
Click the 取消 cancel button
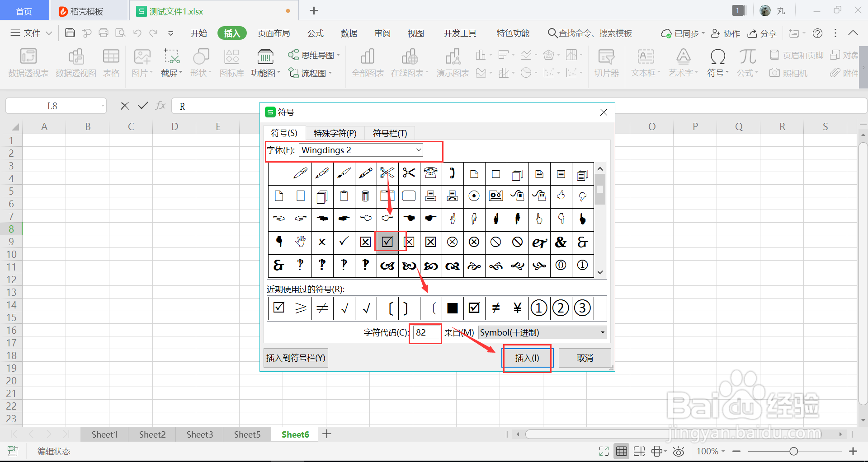tap(585, 358)
